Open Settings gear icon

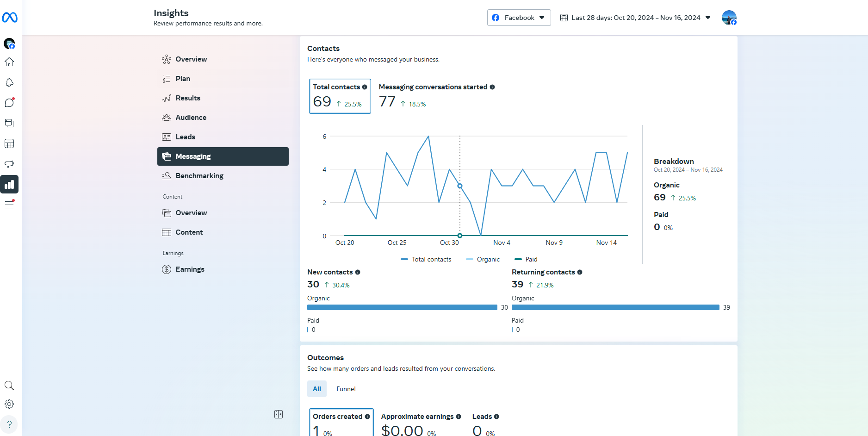(x=9, y=404)
